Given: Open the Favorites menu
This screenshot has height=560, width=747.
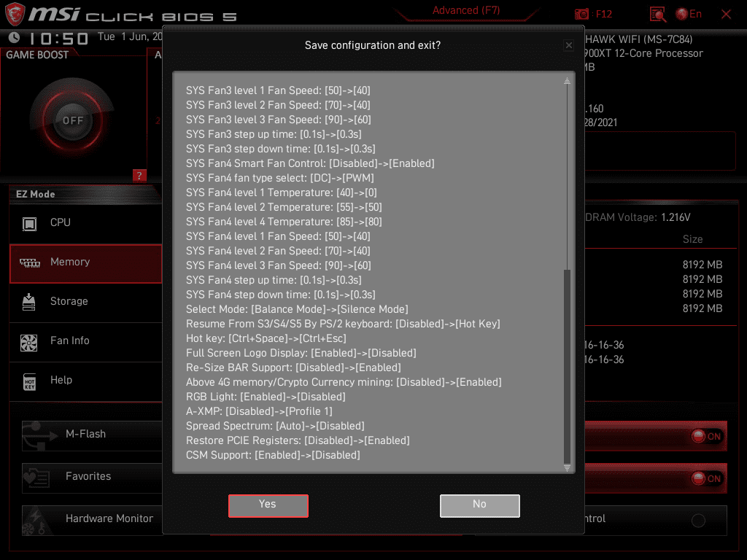Looking at the screenshot, I should coord(92,478).
